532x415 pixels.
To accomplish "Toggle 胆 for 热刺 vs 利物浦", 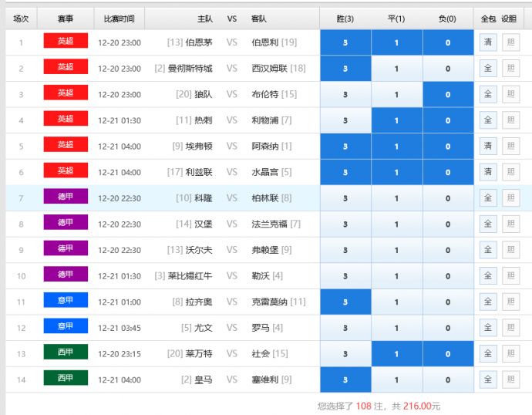I will (x=510, y=120).
